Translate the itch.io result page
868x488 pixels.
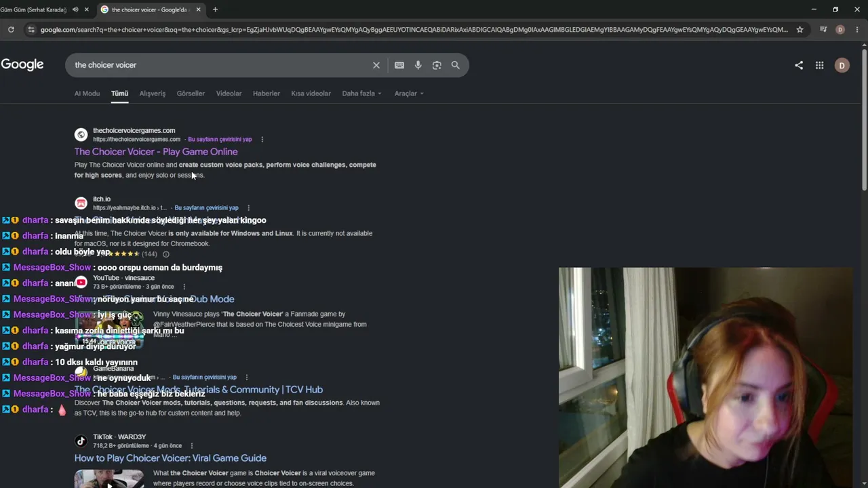pyautogui.click(x=206, y=208)
